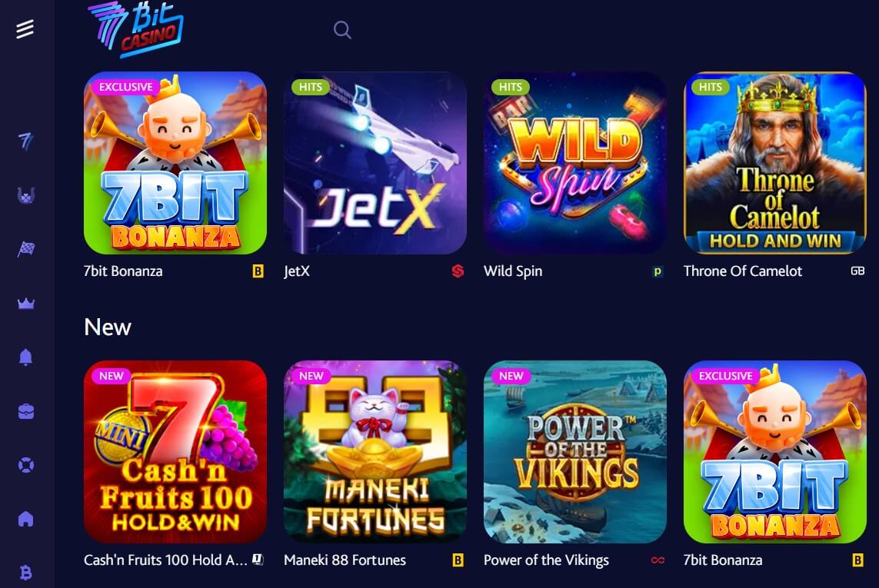This screenshot has width=879, height=588.
Task: Open the hamburger menu
Action: 25,28
